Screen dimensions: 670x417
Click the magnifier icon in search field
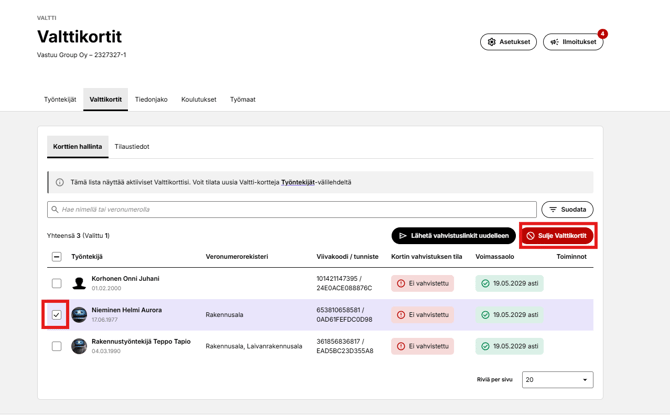pyautogui.click(x=55, y=209)
